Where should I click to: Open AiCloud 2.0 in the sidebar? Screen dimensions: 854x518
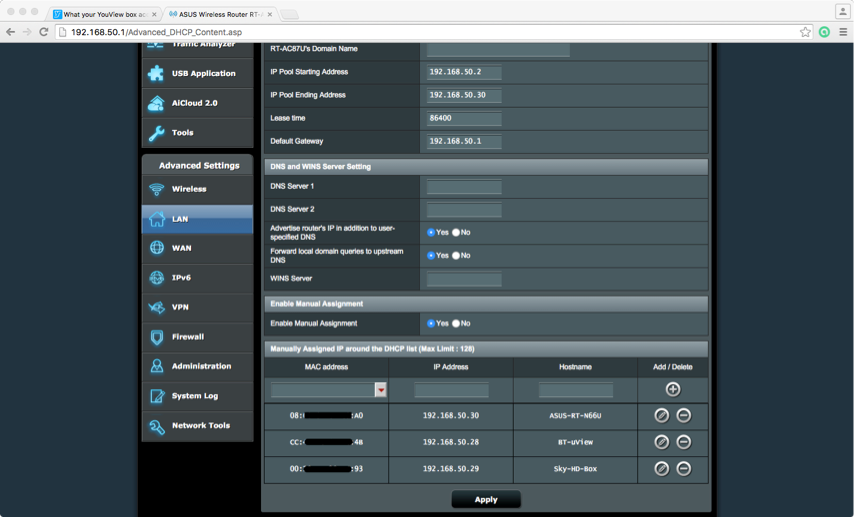point(197,103)
